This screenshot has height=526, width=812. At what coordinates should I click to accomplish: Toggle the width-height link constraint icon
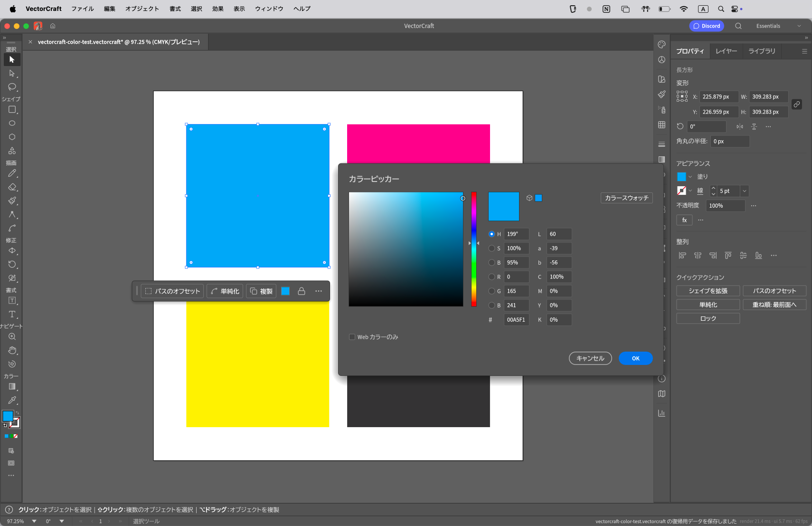(797, 104)
